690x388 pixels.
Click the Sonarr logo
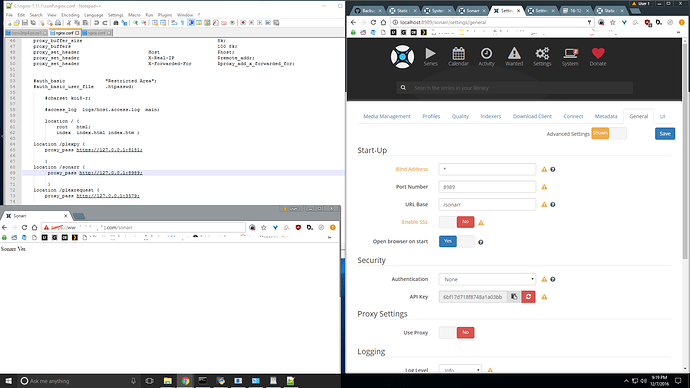pos(402,57)
